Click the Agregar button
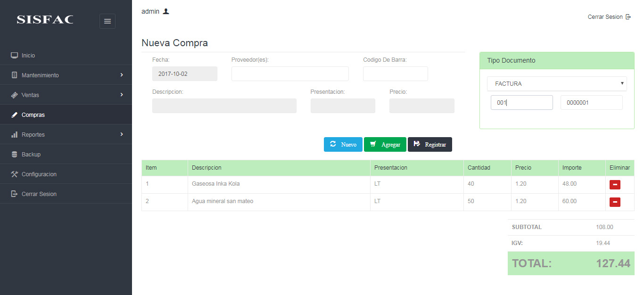The image size is (644, 295). coord(385,144)
